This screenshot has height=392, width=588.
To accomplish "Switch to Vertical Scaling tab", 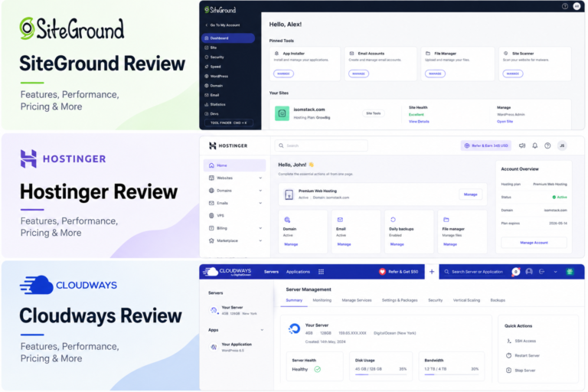I will (x=466, y=300).
